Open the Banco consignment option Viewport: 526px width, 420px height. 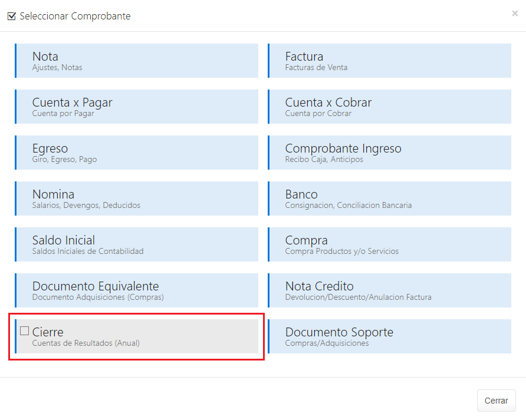pos(389,199)
